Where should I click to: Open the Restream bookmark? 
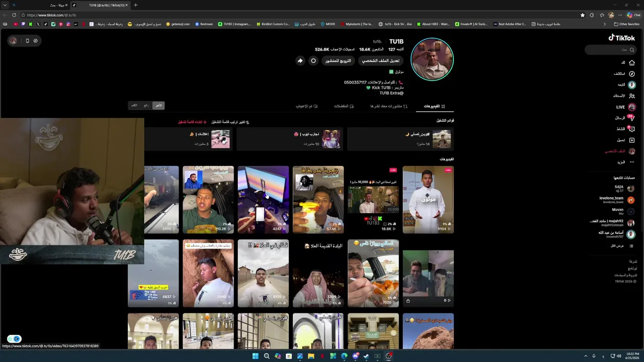point(204,24)
